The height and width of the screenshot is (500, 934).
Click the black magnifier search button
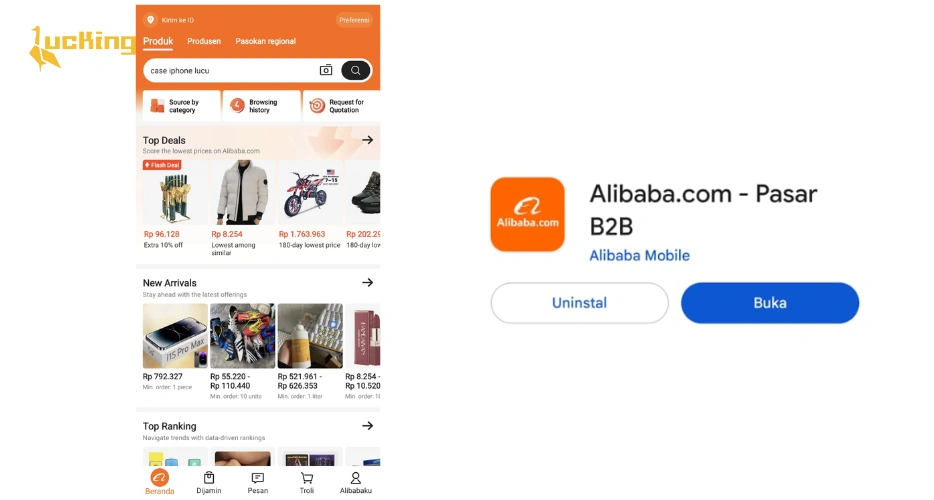356,70
